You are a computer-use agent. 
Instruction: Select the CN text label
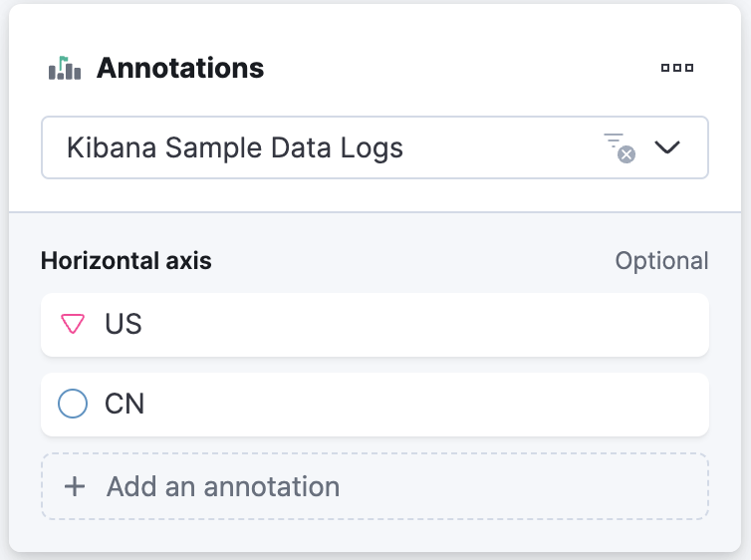pos(125,404)
